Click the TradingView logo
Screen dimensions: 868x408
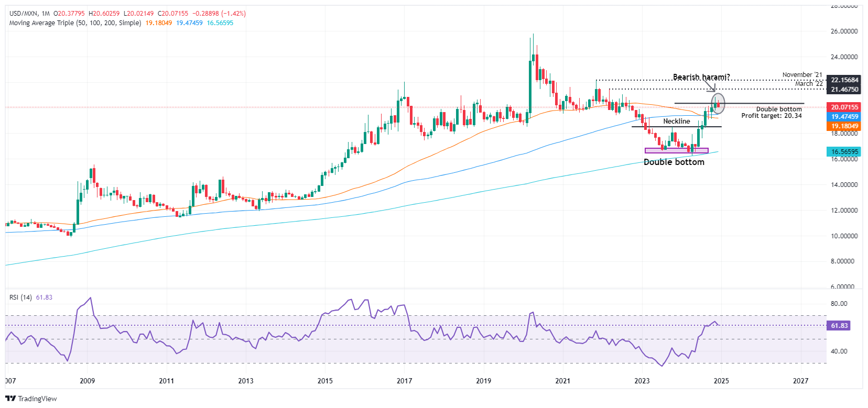[30, 399]
